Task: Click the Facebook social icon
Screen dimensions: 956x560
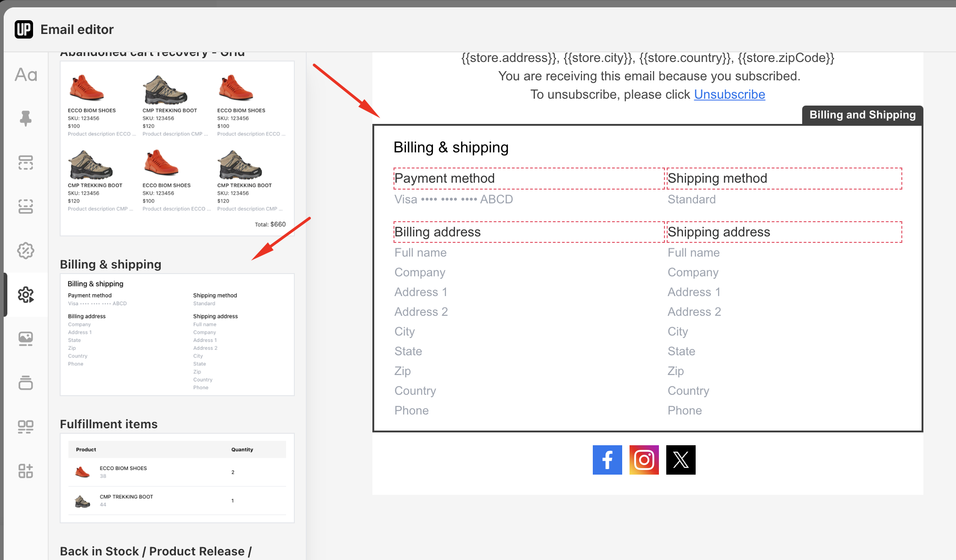Action: click(607, 459)
